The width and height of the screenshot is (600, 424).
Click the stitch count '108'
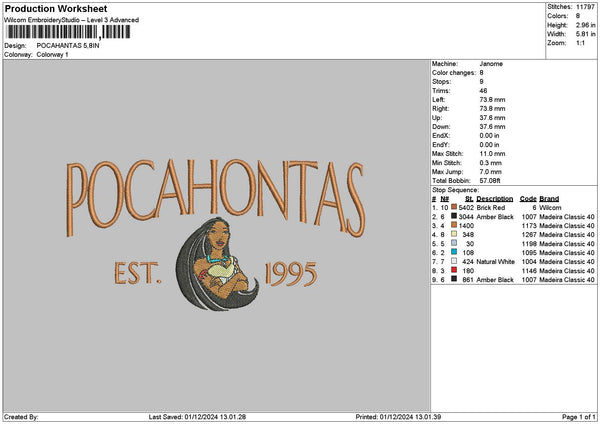pos(468,253)
